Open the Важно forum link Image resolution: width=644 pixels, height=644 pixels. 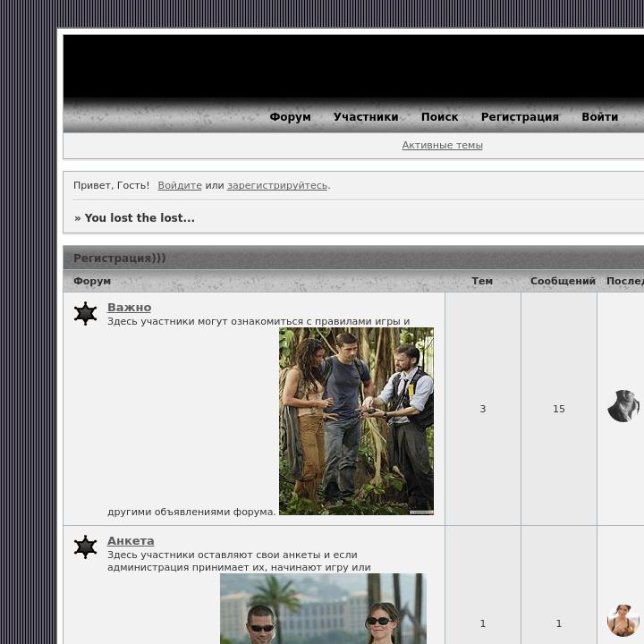[129, 307]
